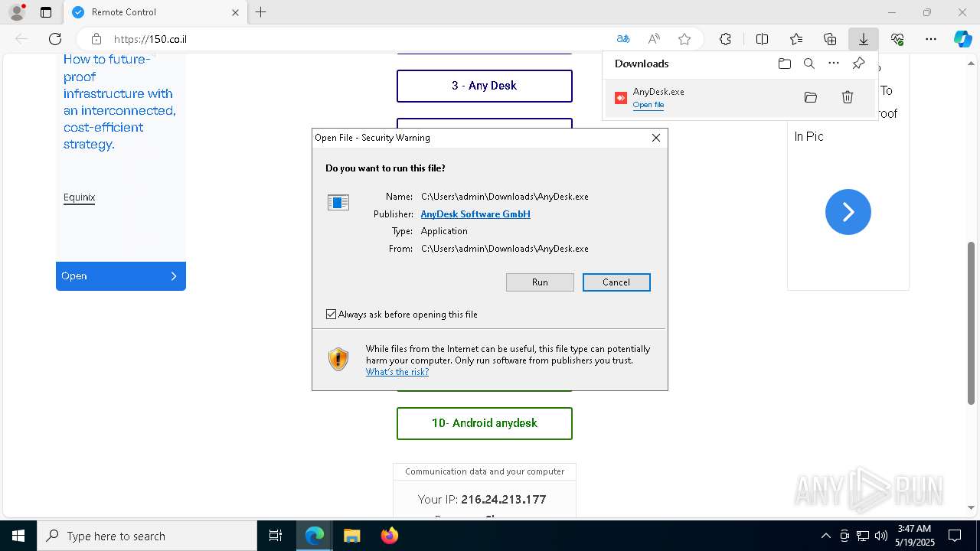Open the volume control in tray
980x551 pixels.
[x=881, y=536]
